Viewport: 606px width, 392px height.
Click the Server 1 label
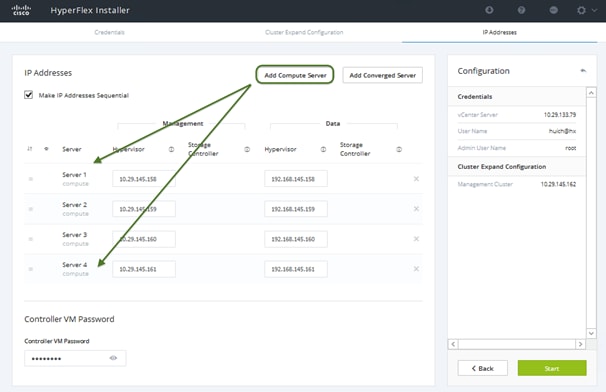click(x=74, y=175)
